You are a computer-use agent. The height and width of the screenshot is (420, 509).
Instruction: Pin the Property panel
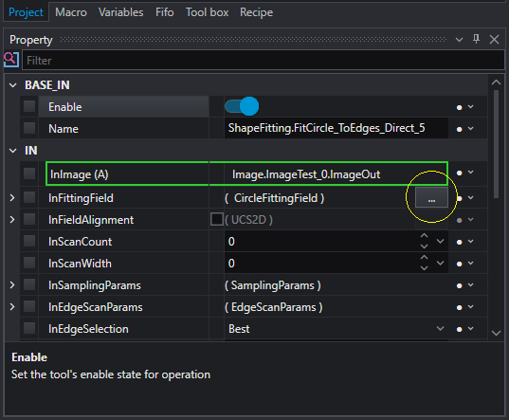point(476,39)
